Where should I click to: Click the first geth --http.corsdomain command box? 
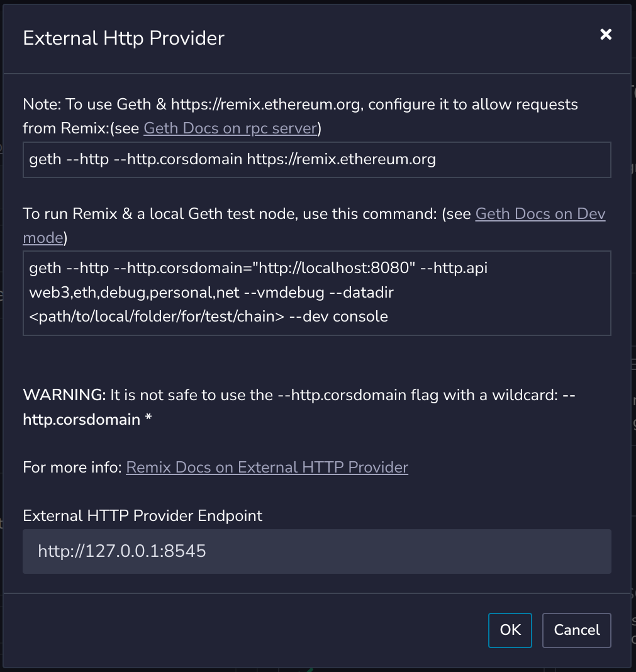coord(316,159)
